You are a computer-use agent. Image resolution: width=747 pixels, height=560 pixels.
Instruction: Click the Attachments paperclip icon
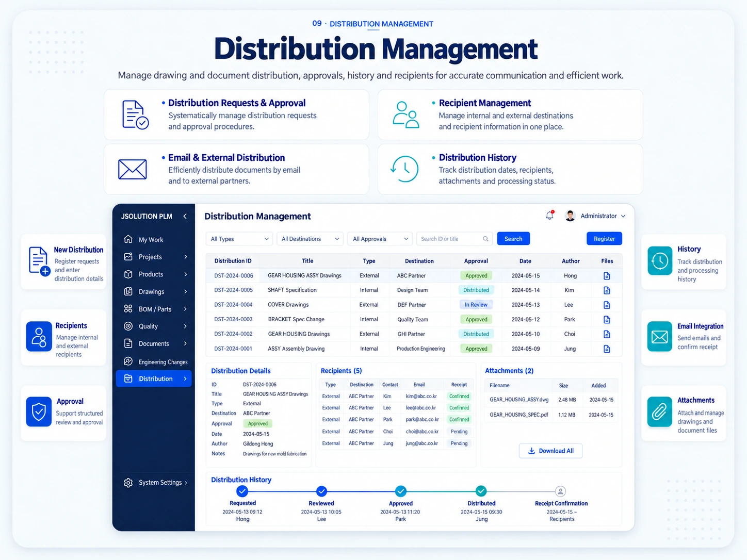pos(660,411)
